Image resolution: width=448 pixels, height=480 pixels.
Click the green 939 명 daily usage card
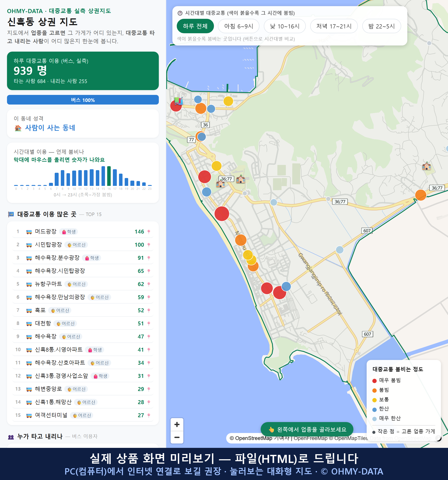[x=83, y=71]
